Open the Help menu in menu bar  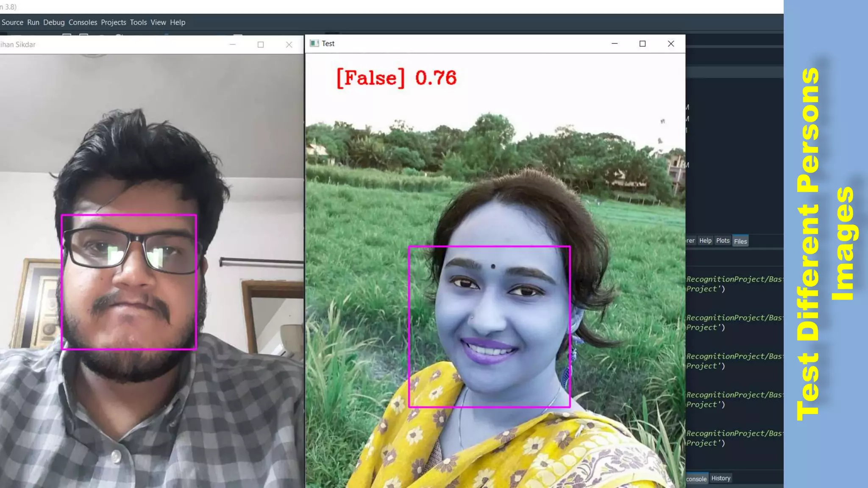pyautogui.click(x=178, y=22)
